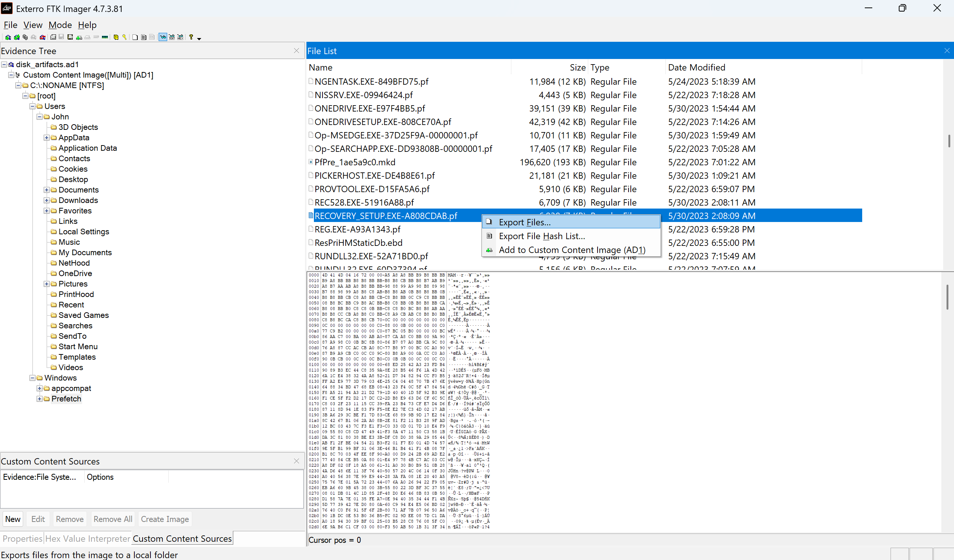Click the Add Evidence Item toolbar icon

(x=8, y=37)
